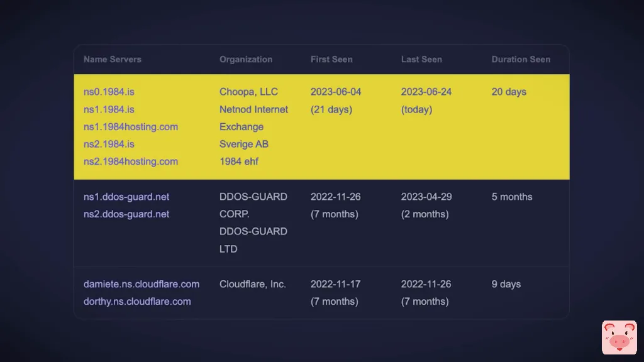644x362 pixels.
Task: Open the ns1.1984.is name server link
Action: tap(109, 109)
